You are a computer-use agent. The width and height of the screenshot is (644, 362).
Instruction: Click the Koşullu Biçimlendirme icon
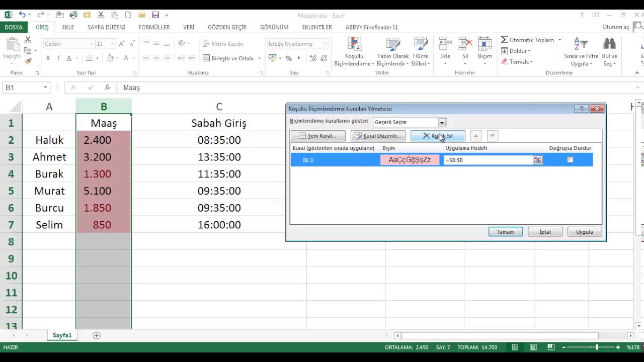click(x=354, y=44)
